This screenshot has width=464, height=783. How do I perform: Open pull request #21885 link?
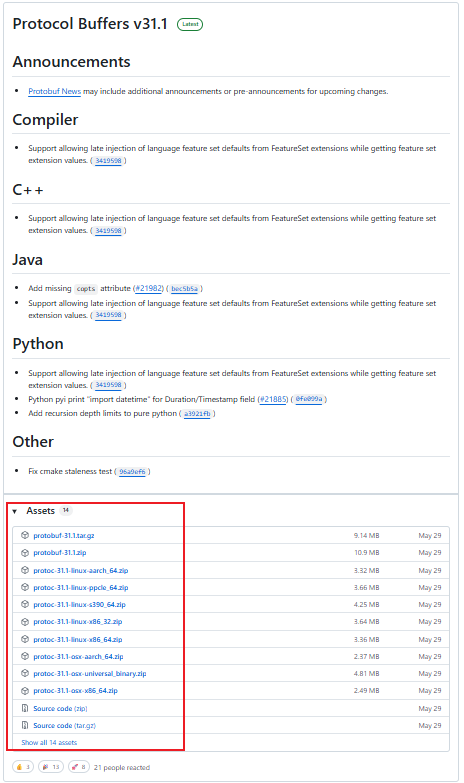pyautogui.click(x=273, y=399)
